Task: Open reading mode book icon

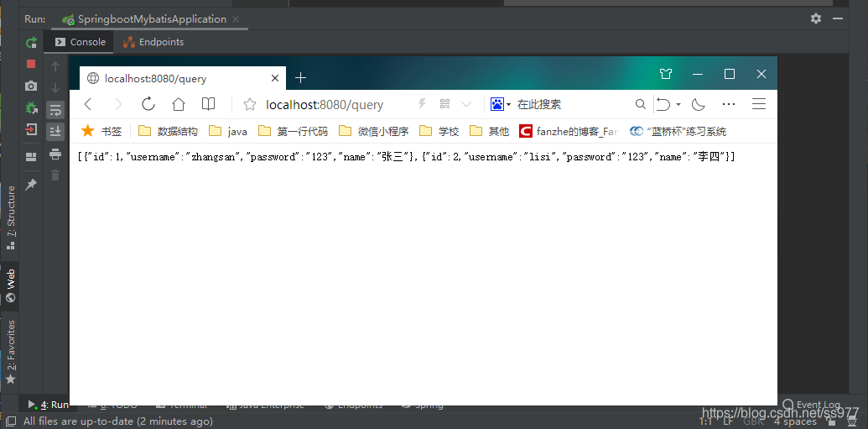Action: point(208,104)
